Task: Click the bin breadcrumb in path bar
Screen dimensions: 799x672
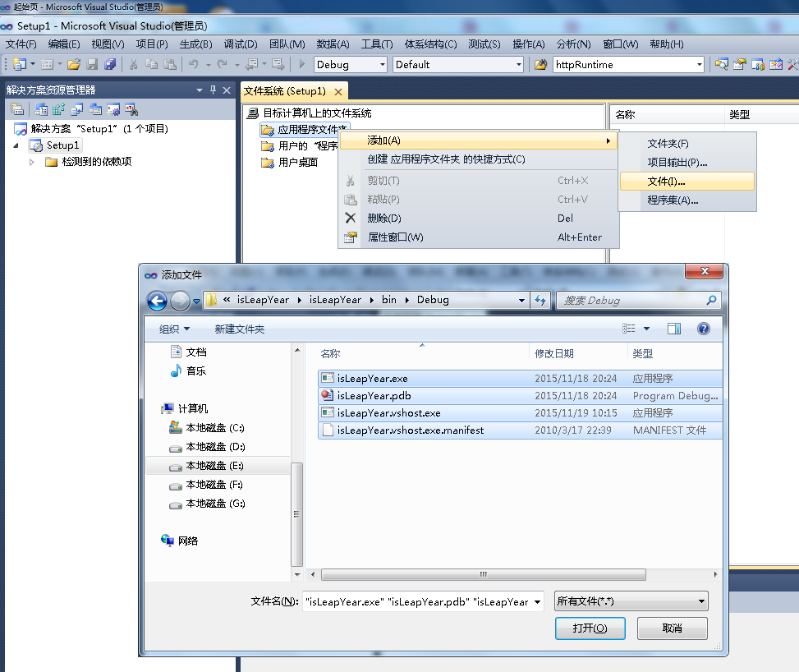Action: pos(388,300)
